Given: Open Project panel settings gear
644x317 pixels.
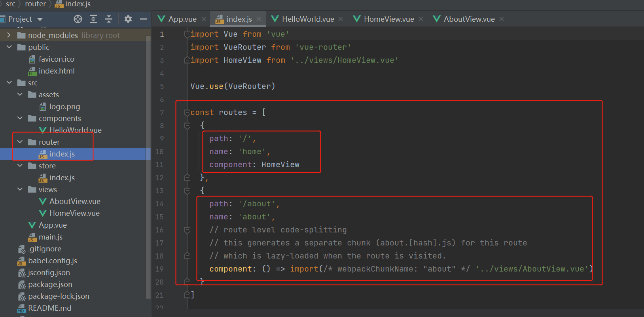Looking at the screenshot, I should pos(128,19).
